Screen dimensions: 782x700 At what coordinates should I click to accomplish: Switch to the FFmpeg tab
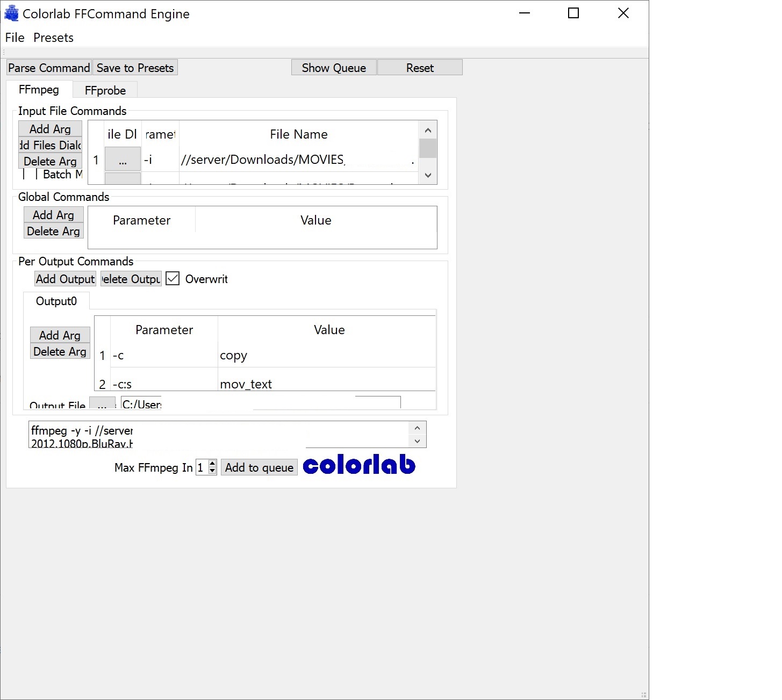[x=39, y=89]
